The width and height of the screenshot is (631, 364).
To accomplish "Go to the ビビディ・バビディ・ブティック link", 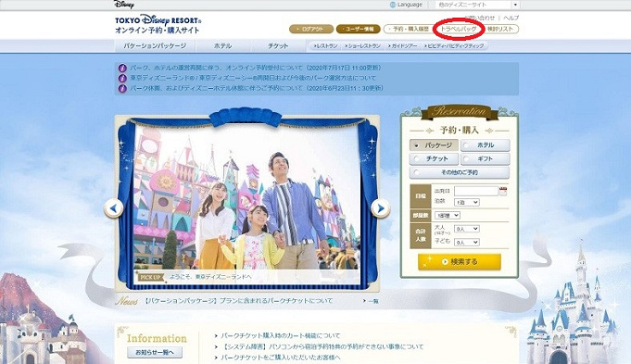I will click(x=454, y=46).
